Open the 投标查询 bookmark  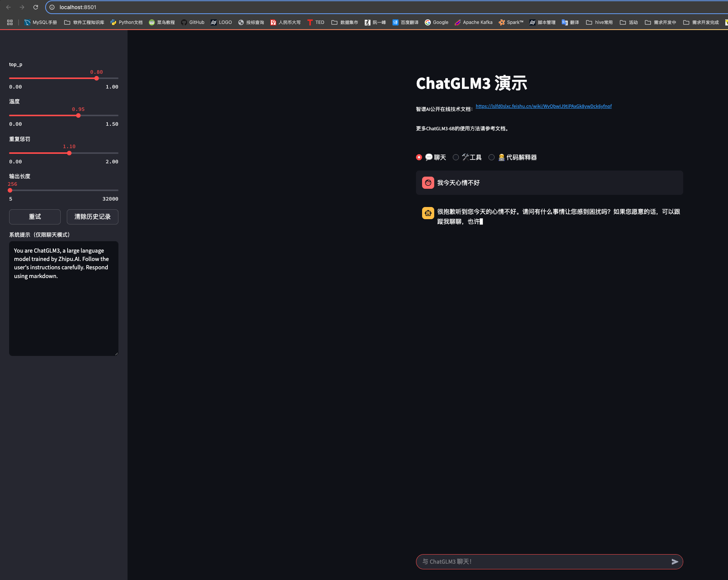tap(251, 22)
